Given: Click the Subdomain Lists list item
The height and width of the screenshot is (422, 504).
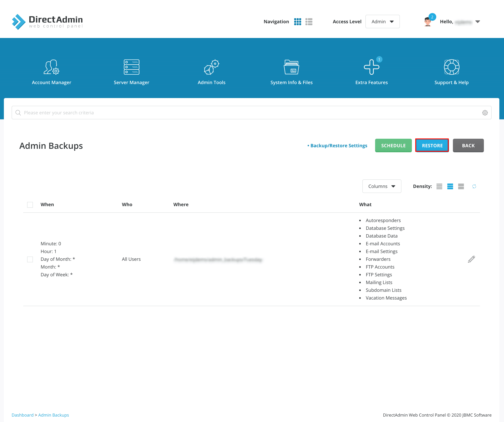Looking at the screenshot, I should pyautogui.click(x=384, y=290).
